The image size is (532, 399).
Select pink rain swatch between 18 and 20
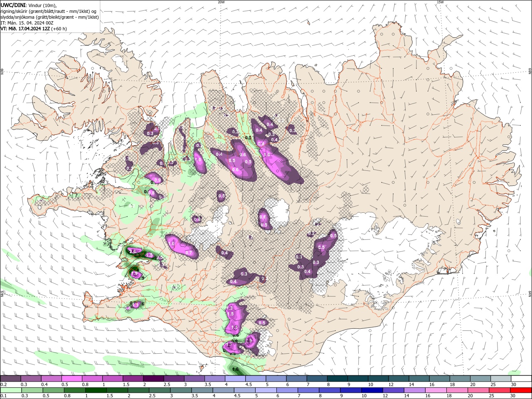click(x=457, y=390)
